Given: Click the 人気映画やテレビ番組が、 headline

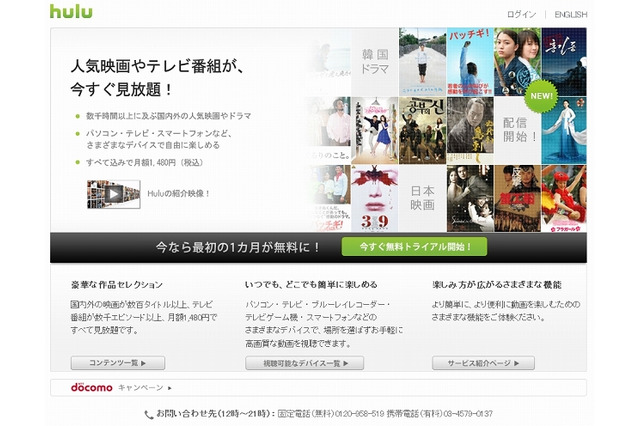Looking at the screenshot, I should (157, 66).
